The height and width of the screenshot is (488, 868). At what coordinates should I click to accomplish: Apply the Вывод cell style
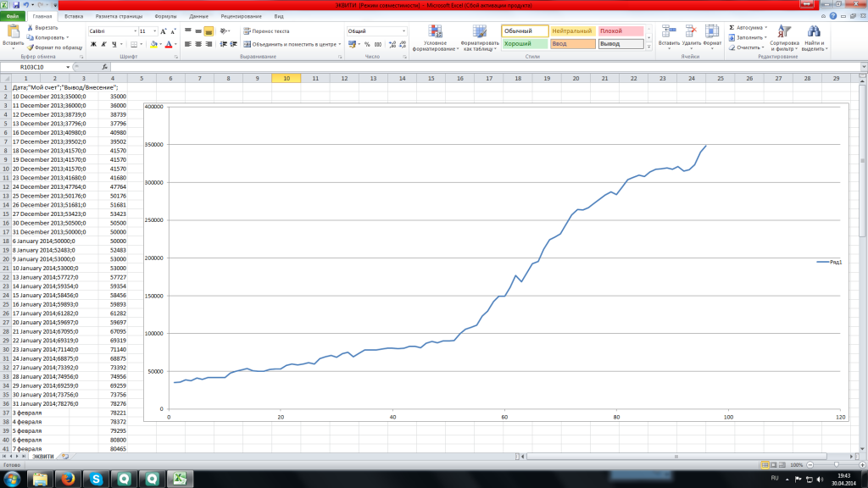tap(620, 44)
